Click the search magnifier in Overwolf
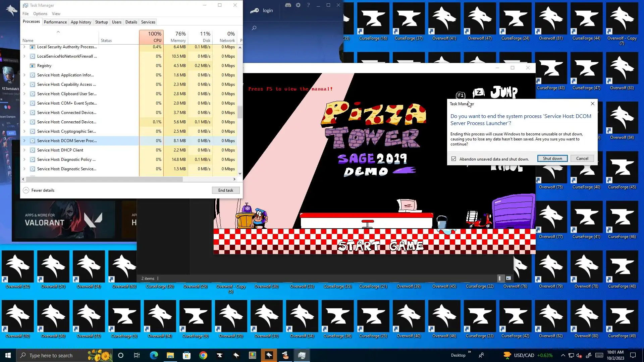The height and width of the screenshot is (362, 644). (x=254, y=28)
